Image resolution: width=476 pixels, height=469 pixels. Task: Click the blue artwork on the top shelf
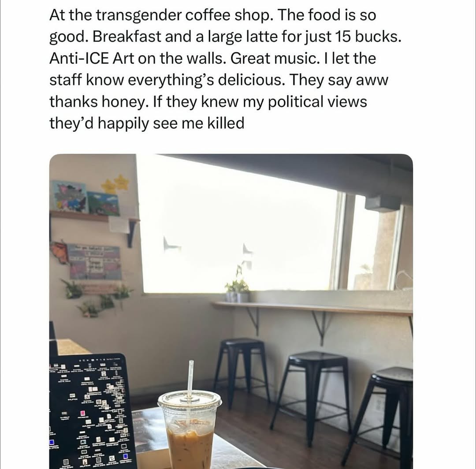(x=69, y=196)
